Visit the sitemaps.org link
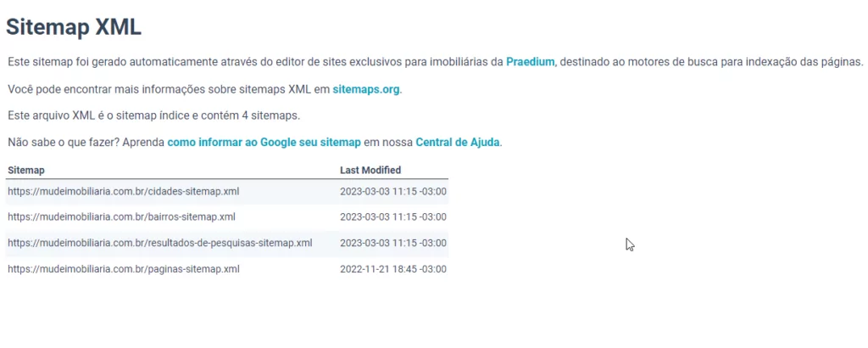868x348 pixels. [x=365, y=88]
